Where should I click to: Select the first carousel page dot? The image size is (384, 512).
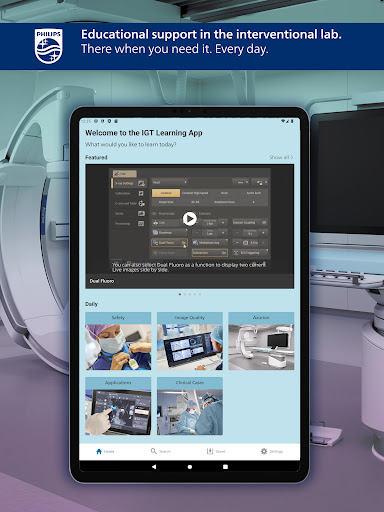pyautogui.click(x=180, y=294)
